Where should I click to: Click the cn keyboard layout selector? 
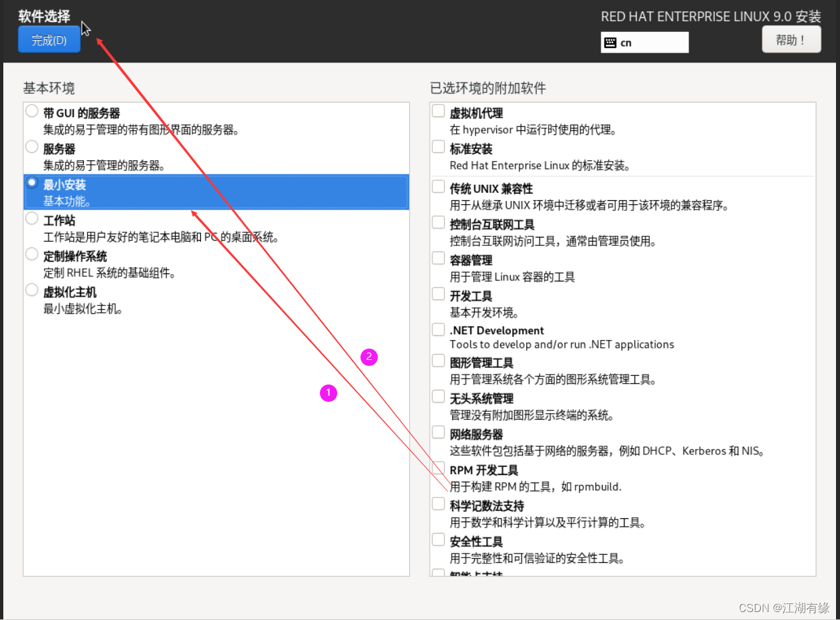[x=643, y=42]
